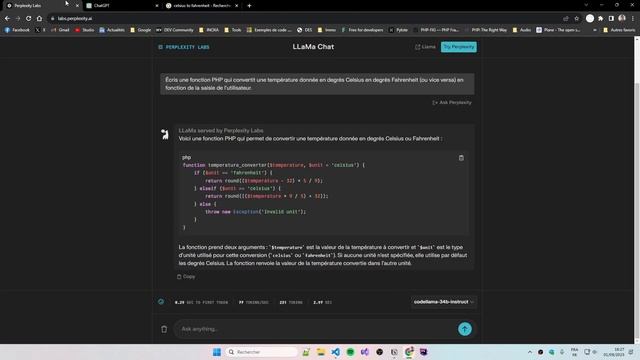The height and width of the screenshot is (360, 640).
Task: Open the tab search dropdown arrow
Action: [x=586, y=5]
